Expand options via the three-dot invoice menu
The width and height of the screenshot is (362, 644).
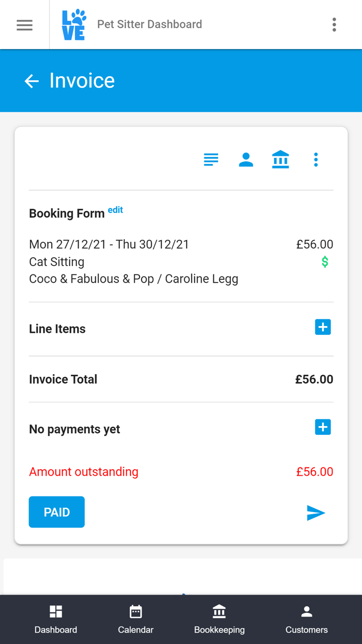click(316, 159)
